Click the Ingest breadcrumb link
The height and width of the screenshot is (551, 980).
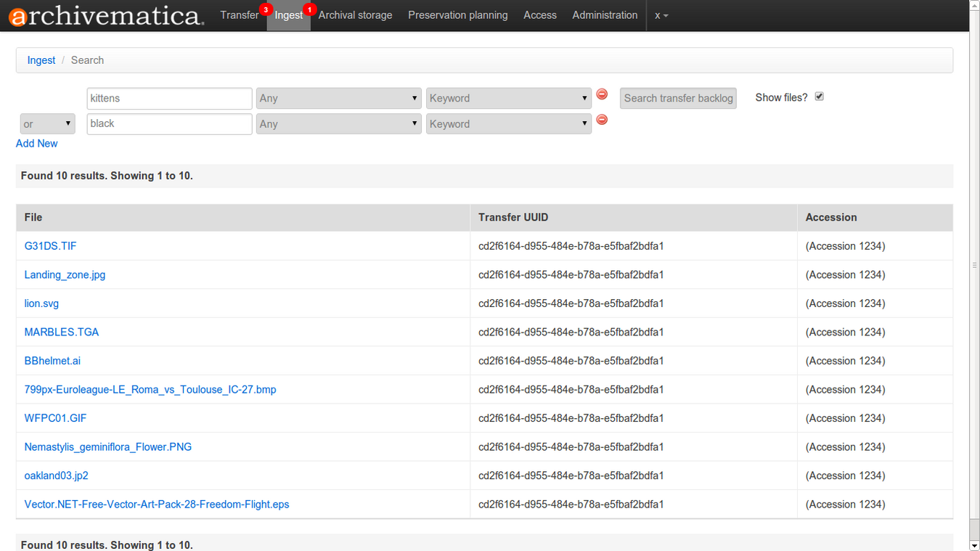pyautogui.click(x=41, y=60)
